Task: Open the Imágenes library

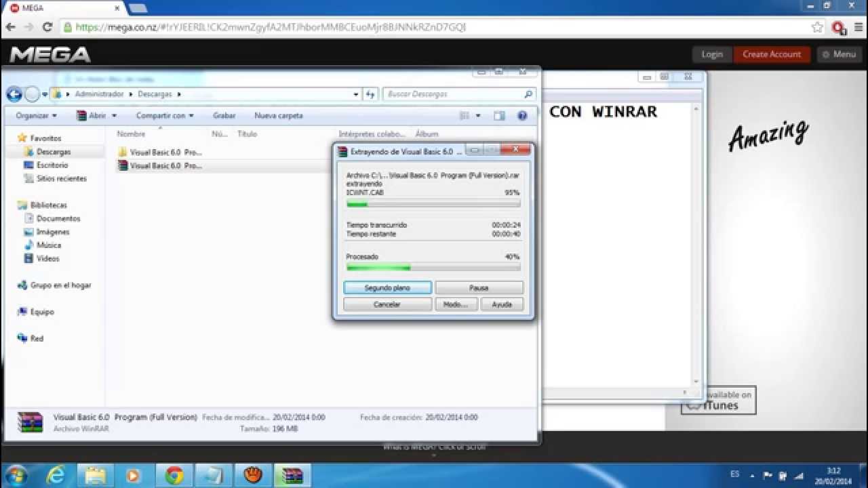Action: pos(47,232)
